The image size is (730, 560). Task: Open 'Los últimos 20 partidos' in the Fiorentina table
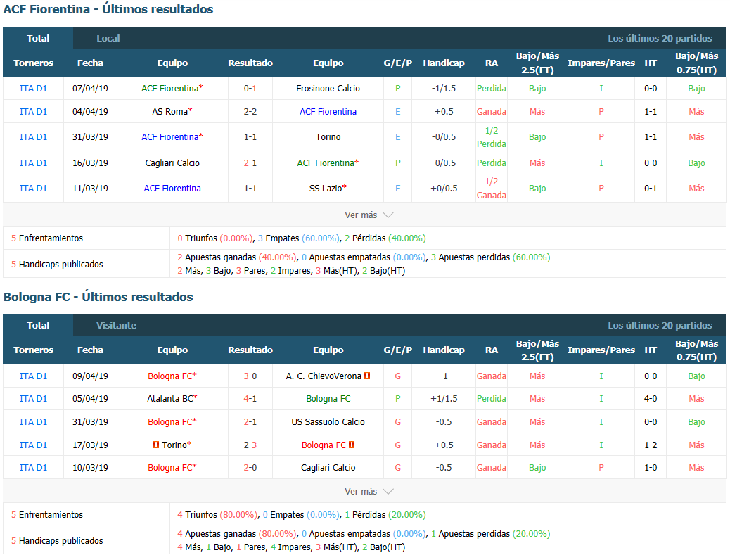pos(660,38)
